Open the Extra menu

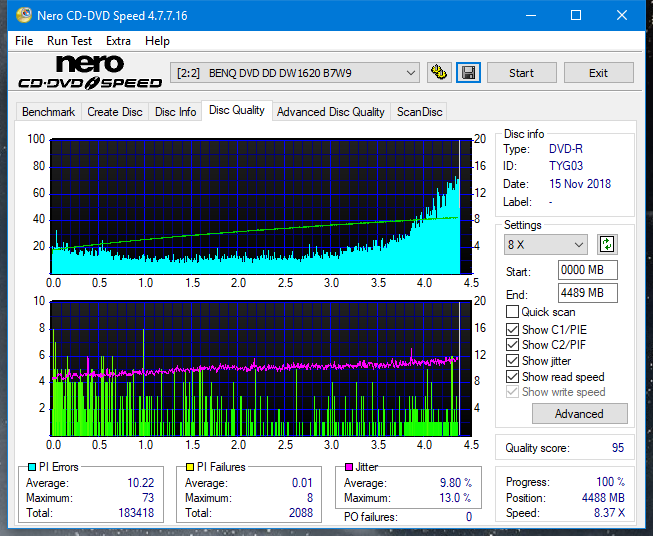pos(118,41)
